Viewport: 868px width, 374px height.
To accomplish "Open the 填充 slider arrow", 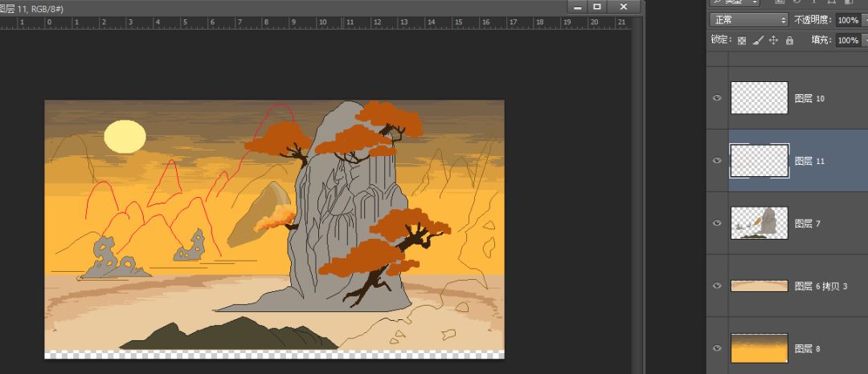I will pyautogui.click(x=865, y=40).
